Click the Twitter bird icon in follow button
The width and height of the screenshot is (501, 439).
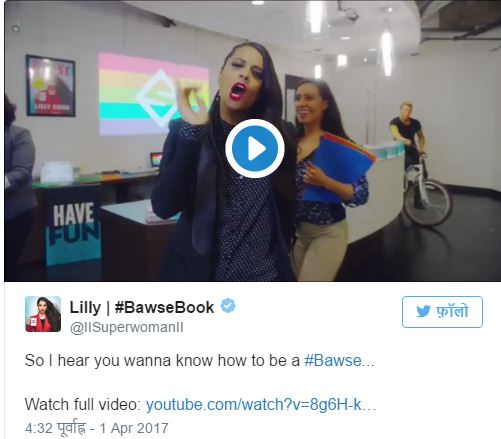(x=423, y=312)
